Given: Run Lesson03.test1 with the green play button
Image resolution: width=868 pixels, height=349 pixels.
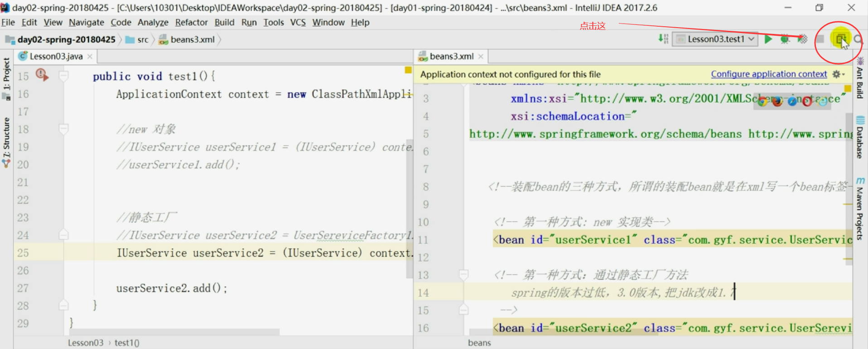Looking at the screenshot, I should (768, 39).
